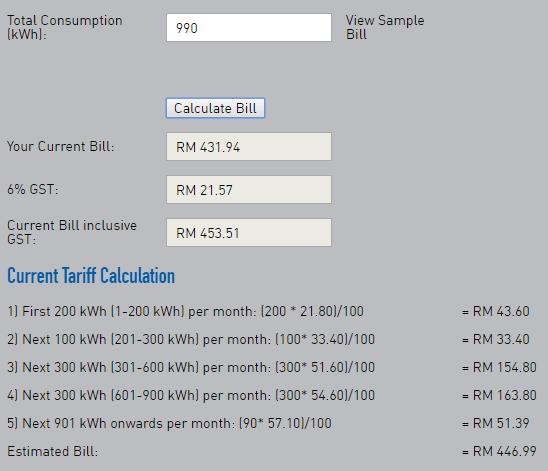Click the 6% GST label
The image size is (548, 471).
point(33,189)
